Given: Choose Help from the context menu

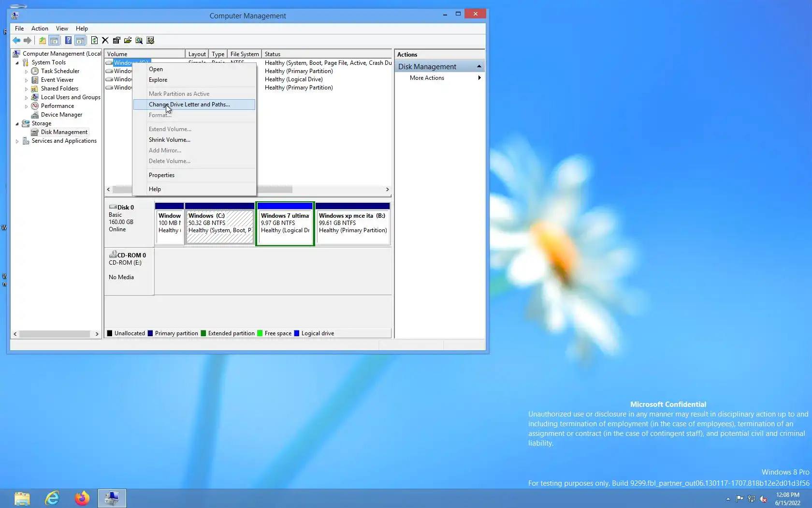Looking at the screenshot, I should (194, 189).
